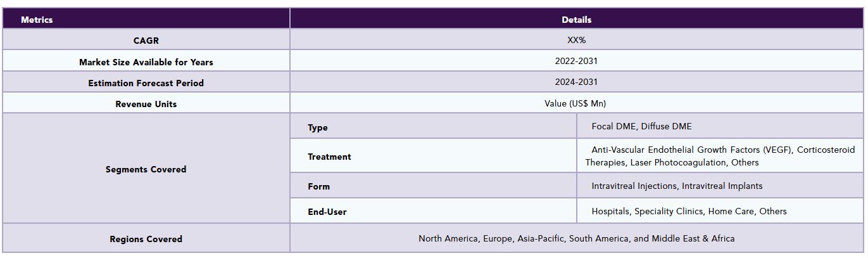Select the Segments Covered label
The image size is (868, 258).
pyautogui.click(x=146, y=169)
